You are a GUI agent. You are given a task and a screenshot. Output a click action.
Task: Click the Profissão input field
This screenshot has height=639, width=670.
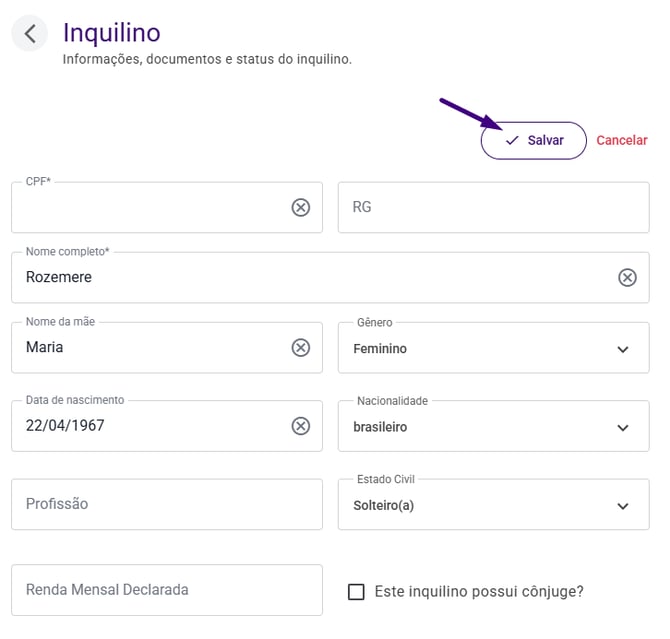click(x=166, y=504)
